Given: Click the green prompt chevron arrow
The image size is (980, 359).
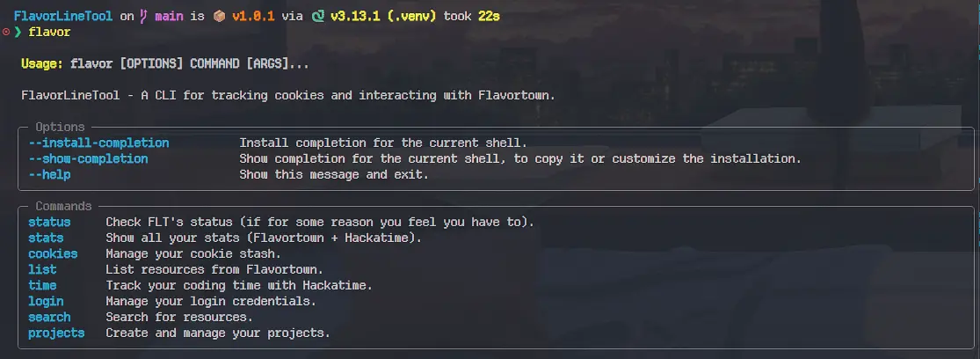Looking at the screenshot, I should click(18, 32).
